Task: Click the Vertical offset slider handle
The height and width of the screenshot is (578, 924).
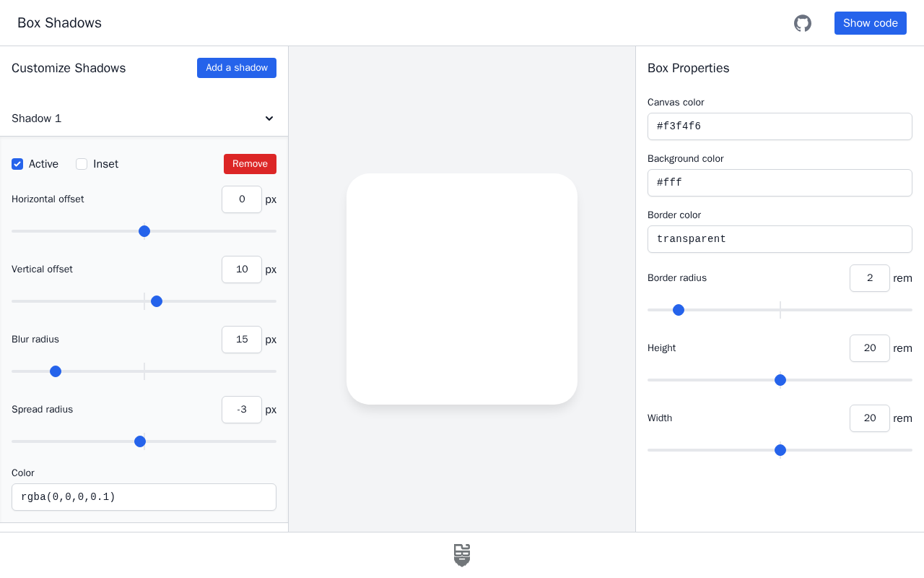Action: coord(157,301)
